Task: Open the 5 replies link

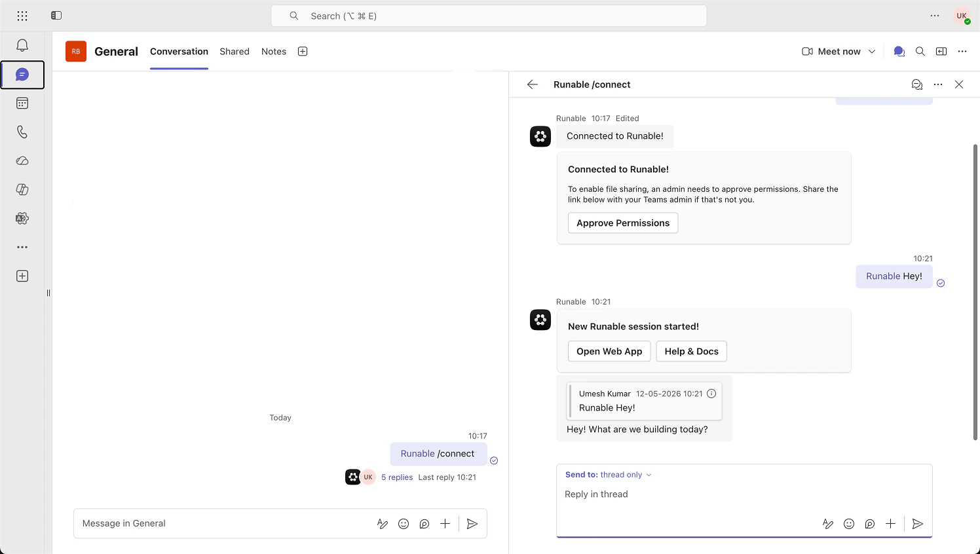Action: click(397, 477)
